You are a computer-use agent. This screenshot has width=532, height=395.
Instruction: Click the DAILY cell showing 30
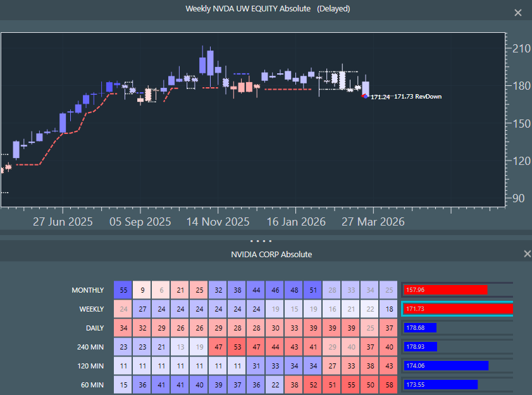(275, 328)
